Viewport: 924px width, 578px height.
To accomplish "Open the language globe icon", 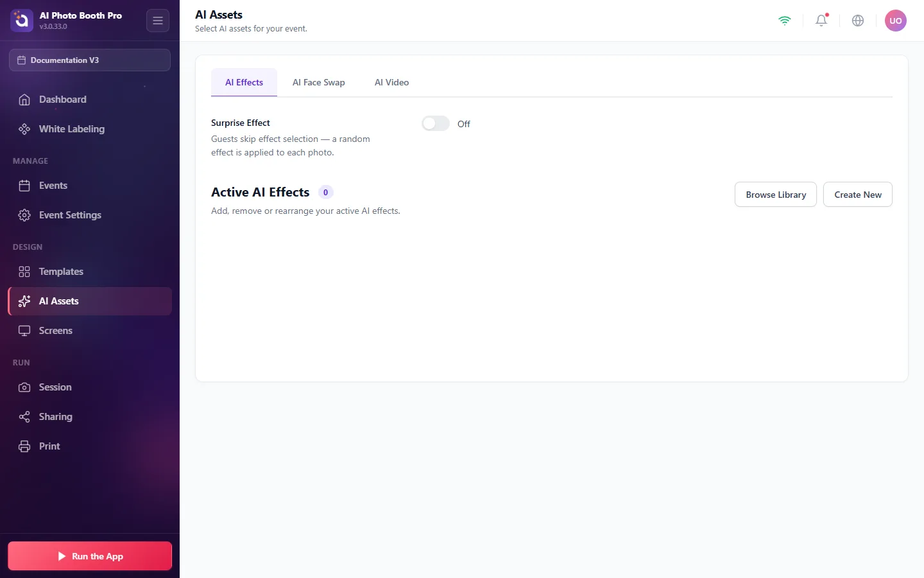I will pyautogui.click(x=858, y=21).
